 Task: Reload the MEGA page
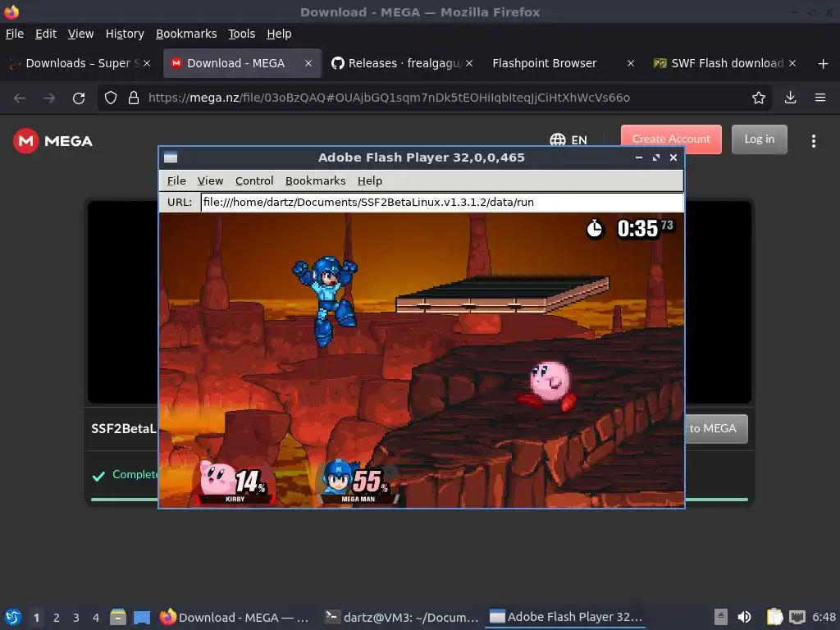(x=79, y=98)
